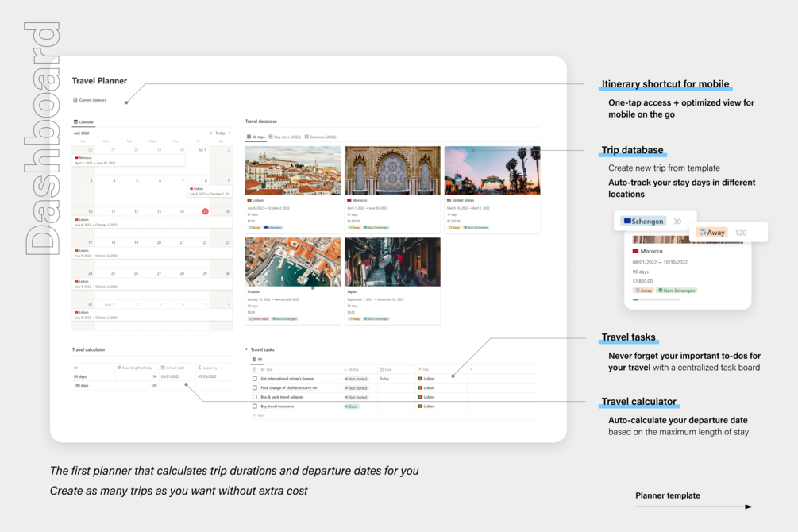Collapse the Travel tasks toggle triangle

point(247,349)
